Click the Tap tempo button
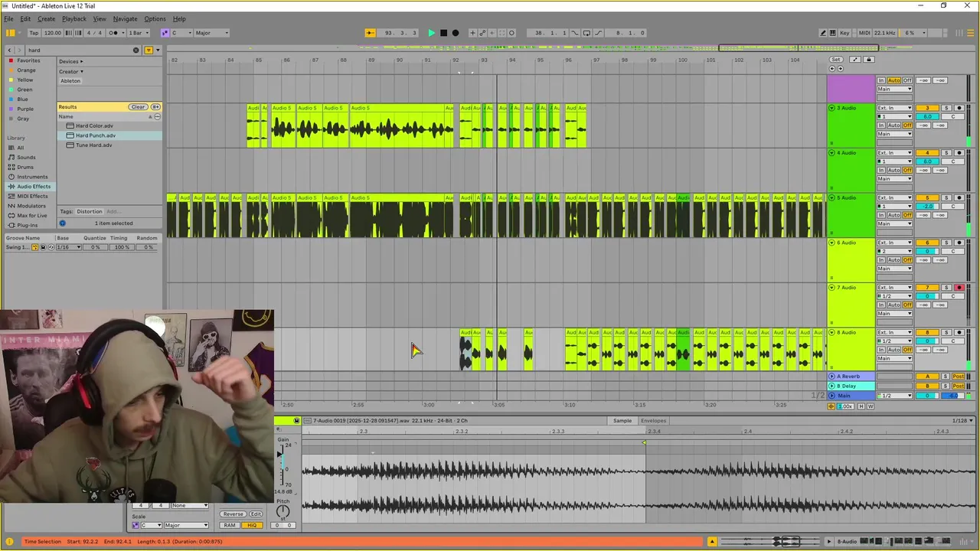980x551 pixels. tap(34, 33)
